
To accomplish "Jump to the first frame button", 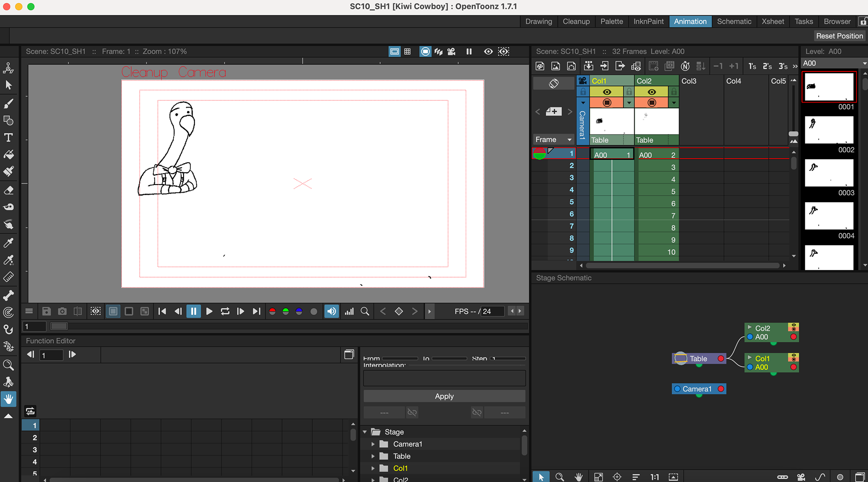I will tap(162, 311).
